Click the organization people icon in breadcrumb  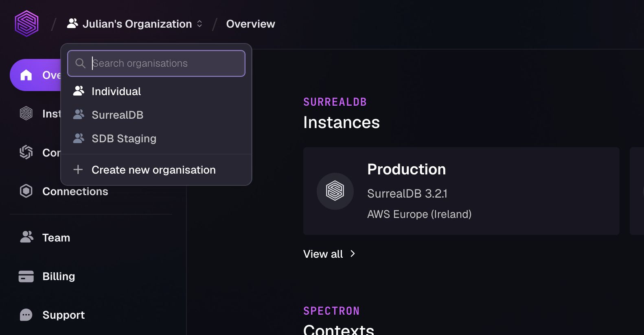(72, 24)
